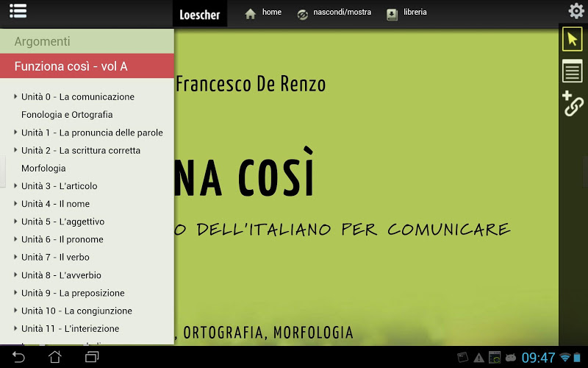588x368 pixels.
Task: Open Unità 4 - Il nome
Action: 56,204
